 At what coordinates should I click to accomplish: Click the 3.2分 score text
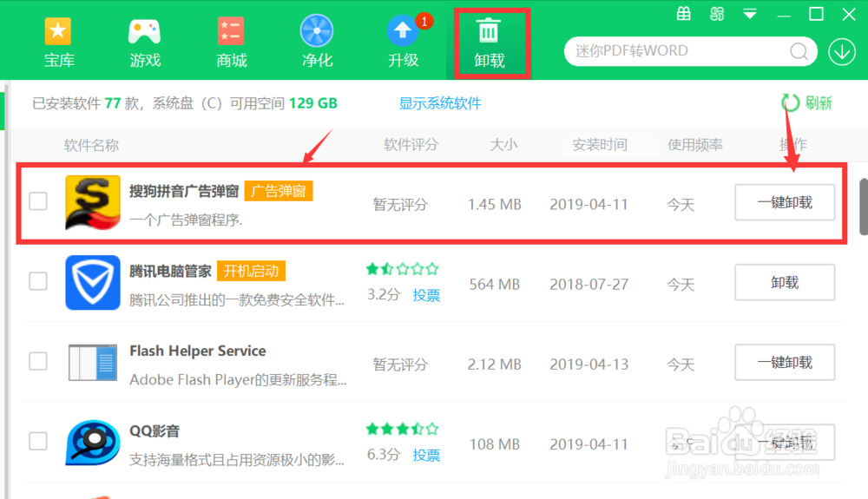click(x=384, y=295)
